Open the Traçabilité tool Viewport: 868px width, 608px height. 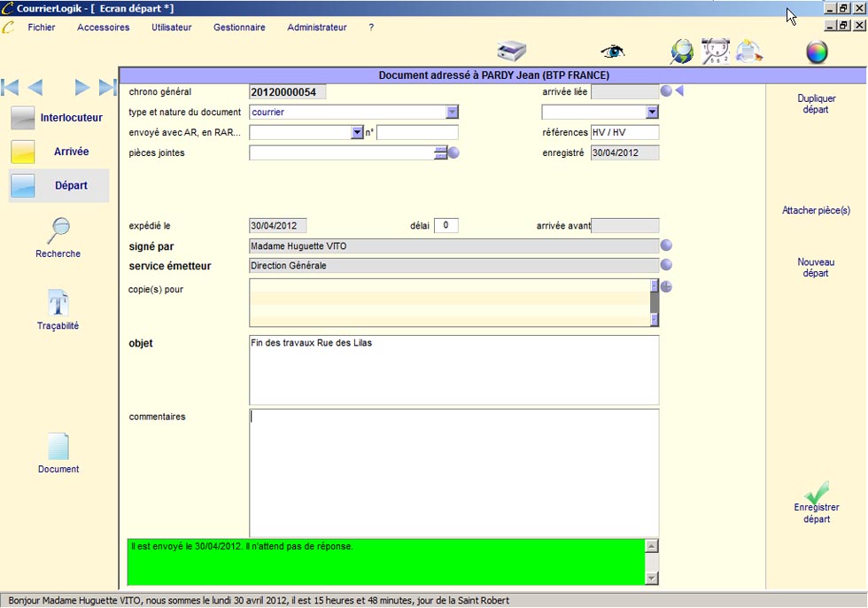point(58,304)
